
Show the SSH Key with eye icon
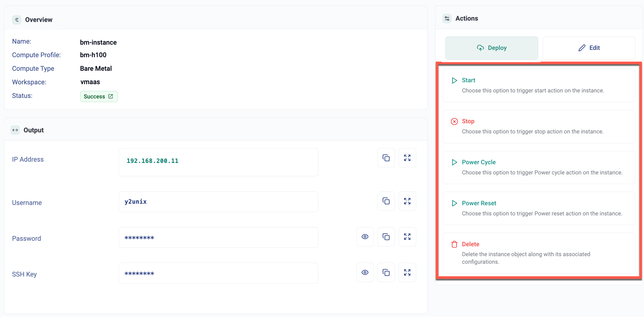point(365,273)
